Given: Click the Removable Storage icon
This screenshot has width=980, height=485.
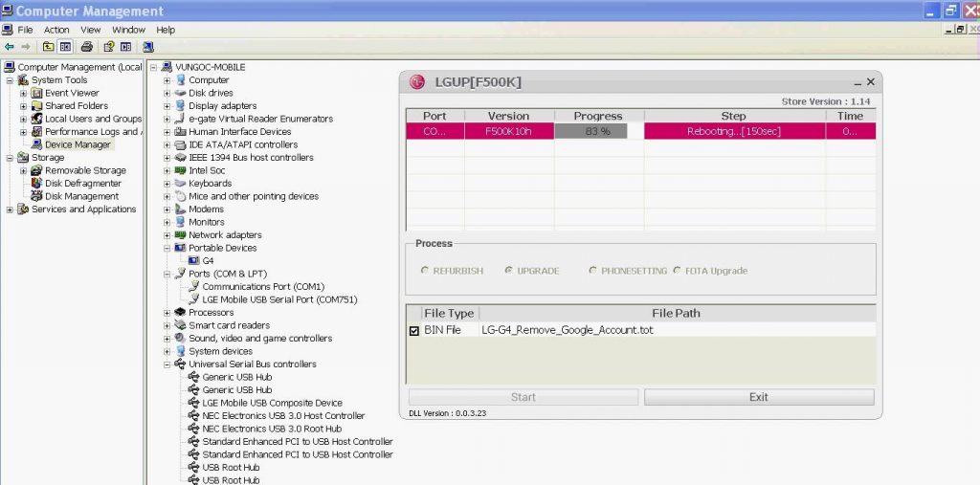Looking at the screenshot, I should 37,170.
